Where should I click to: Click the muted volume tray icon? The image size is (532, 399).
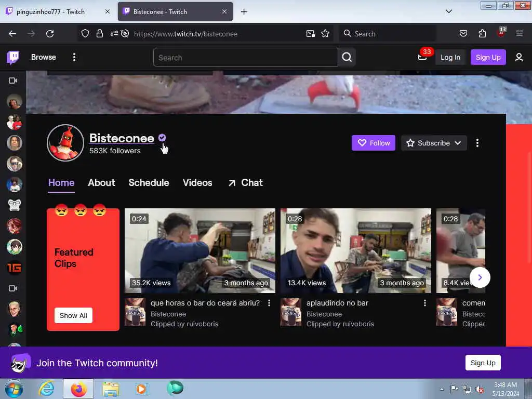[x=480, y=389]
